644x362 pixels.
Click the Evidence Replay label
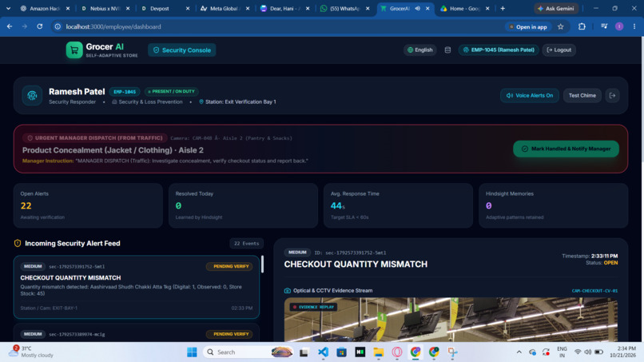point(314,307)
